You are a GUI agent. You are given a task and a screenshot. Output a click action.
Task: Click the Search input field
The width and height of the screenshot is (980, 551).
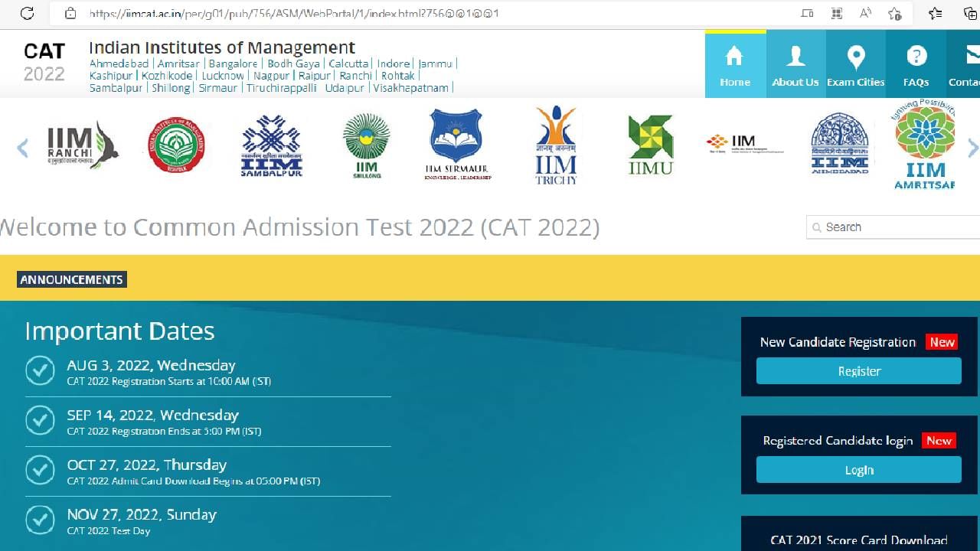point(893,227)
